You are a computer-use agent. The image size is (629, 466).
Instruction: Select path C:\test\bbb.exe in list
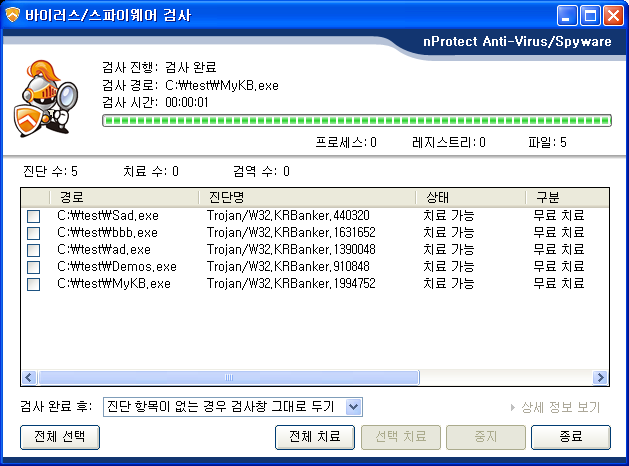pos(108,233)
